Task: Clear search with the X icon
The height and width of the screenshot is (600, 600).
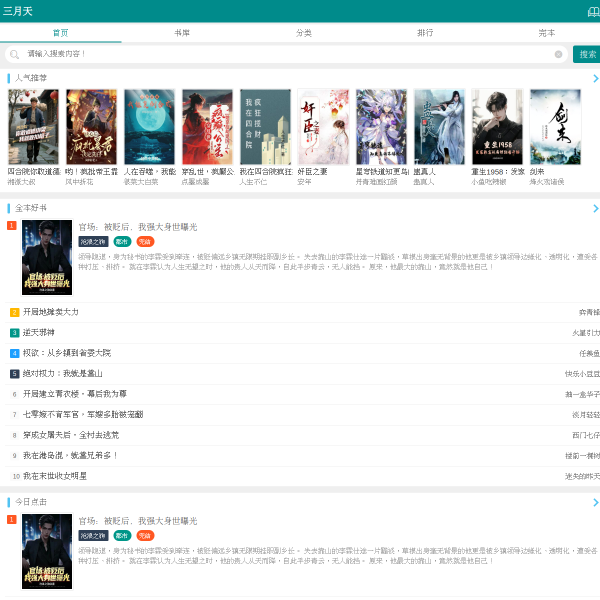Action: tap(558, 54)
